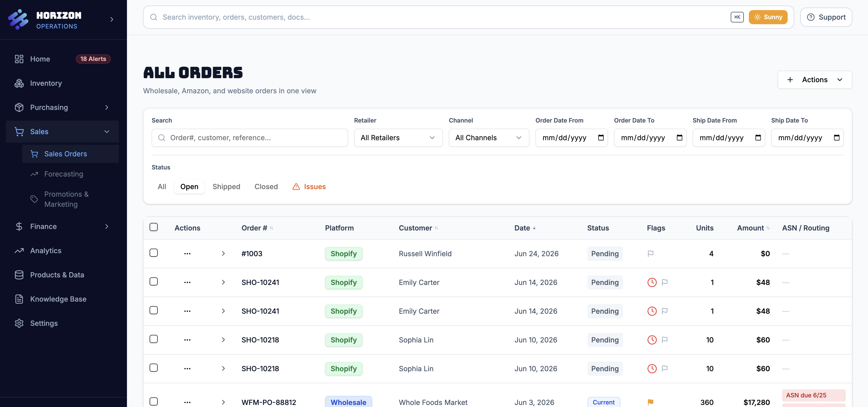The height and width of the screenshot is (407, 868).
Task: Open Inventory via its cubes icon
Action: (x=19, y=83)
